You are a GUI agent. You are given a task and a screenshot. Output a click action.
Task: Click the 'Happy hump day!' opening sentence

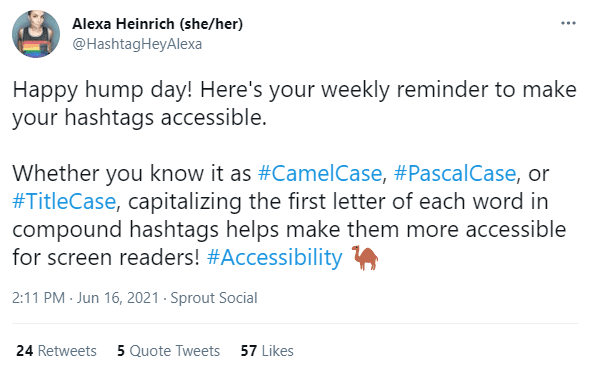pos(103,90)
